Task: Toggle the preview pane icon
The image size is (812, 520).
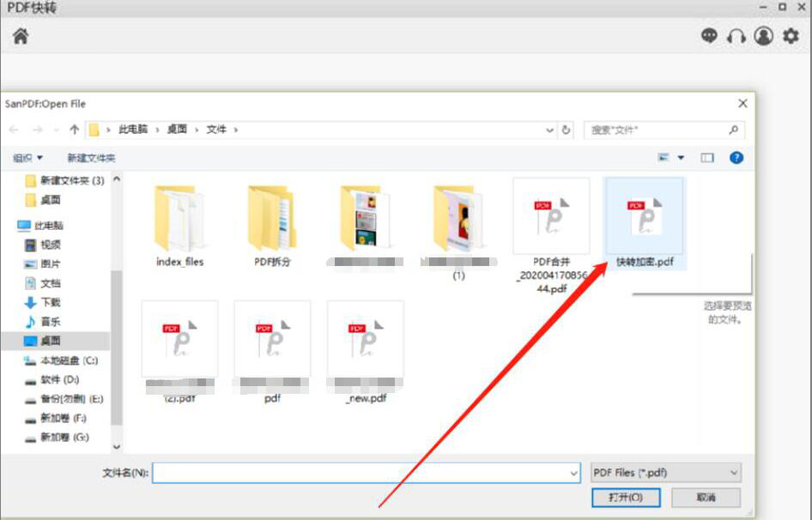Action: (707, 157)
